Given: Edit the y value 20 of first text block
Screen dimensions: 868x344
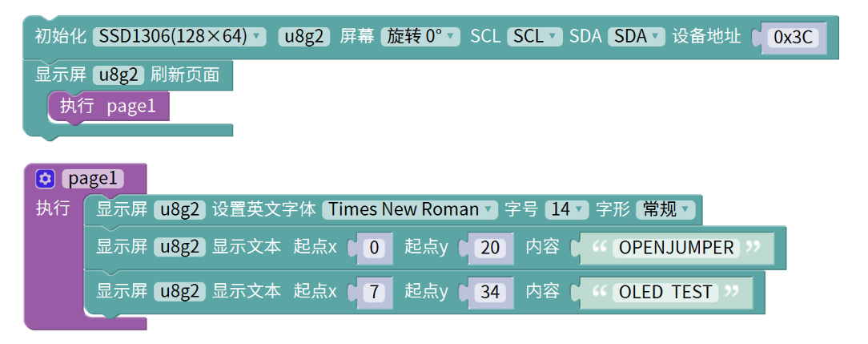Looking at the screenshot, I should (x=490, y=248).
